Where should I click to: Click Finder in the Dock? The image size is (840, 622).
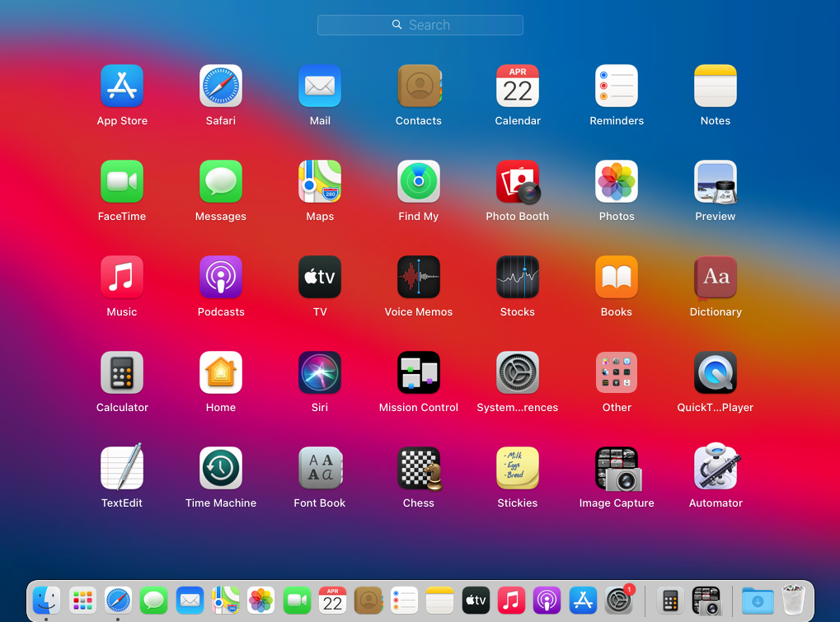[x=47, y=601]
